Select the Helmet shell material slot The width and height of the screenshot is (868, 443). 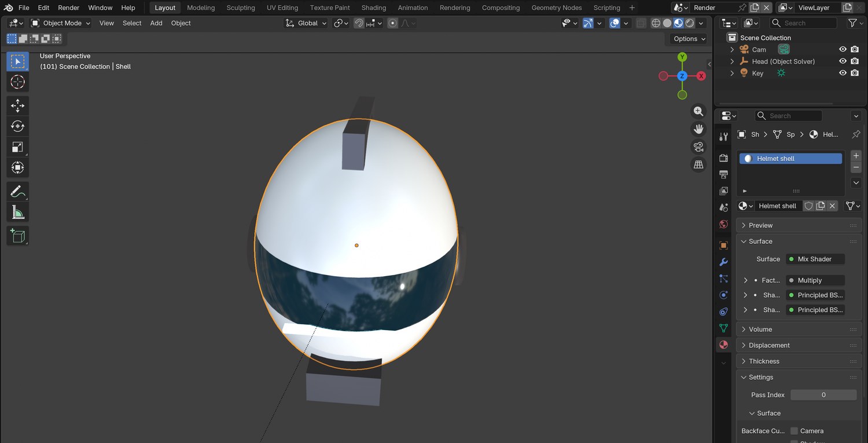[x=790, y=159]
